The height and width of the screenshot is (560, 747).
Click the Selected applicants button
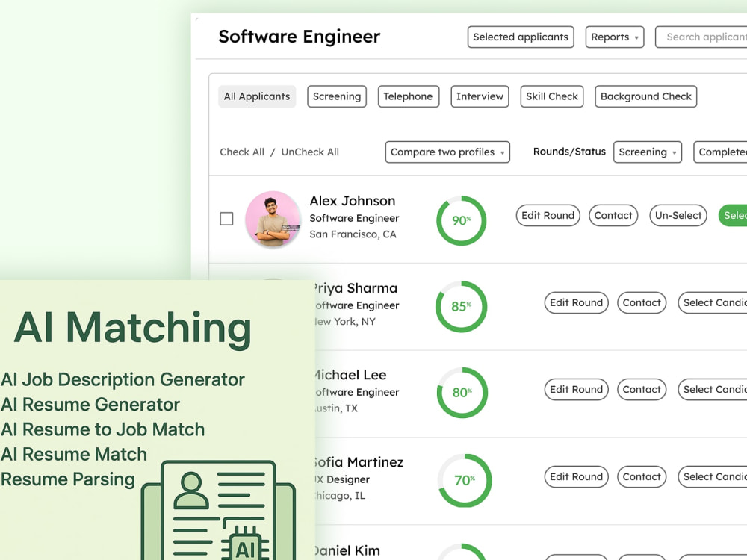pyautogui.click(x=521, y=37)
